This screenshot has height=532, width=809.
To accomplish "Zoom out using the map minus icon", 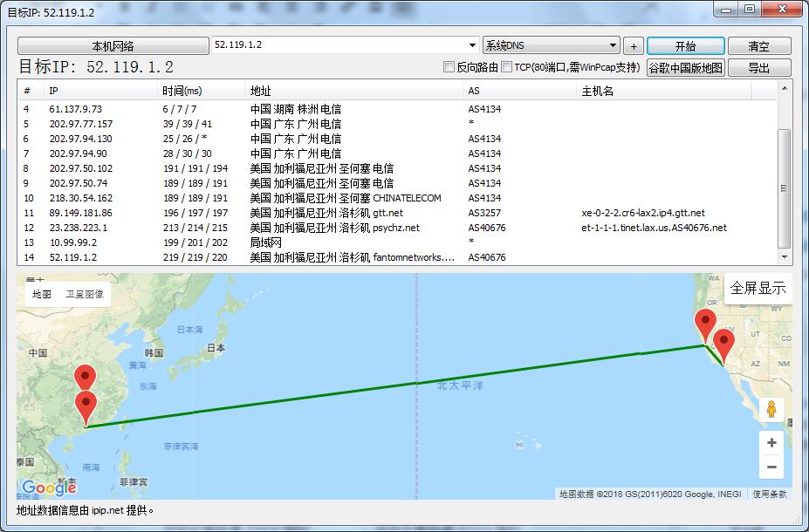I will click(x=771, y=467).
